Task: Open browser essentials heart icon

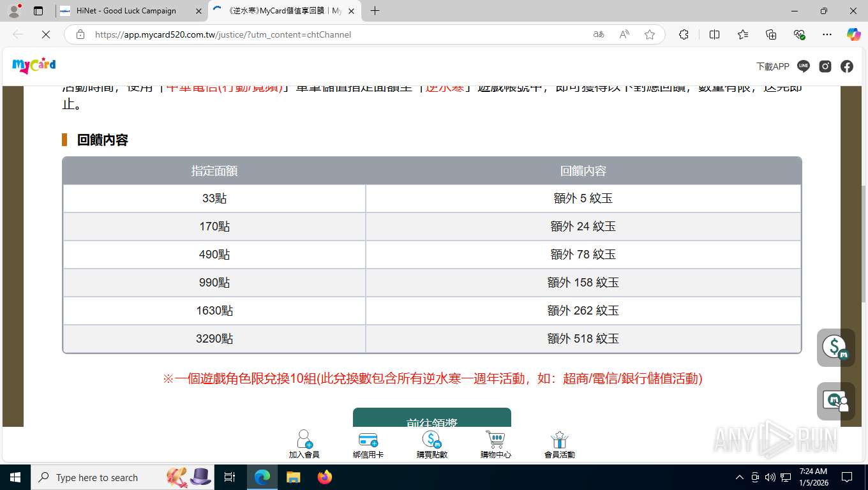Action: 799,34
